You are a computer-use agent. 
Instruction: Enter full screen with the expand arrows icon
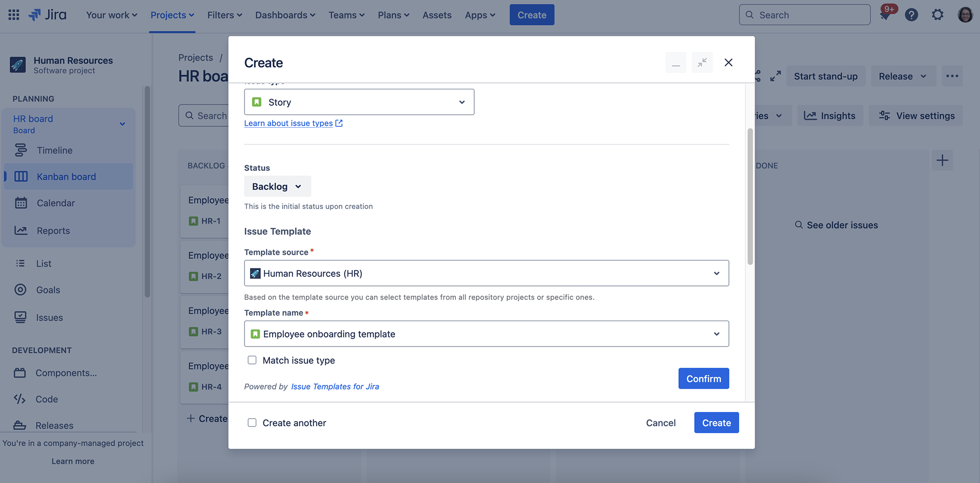(x=775, y=76)
